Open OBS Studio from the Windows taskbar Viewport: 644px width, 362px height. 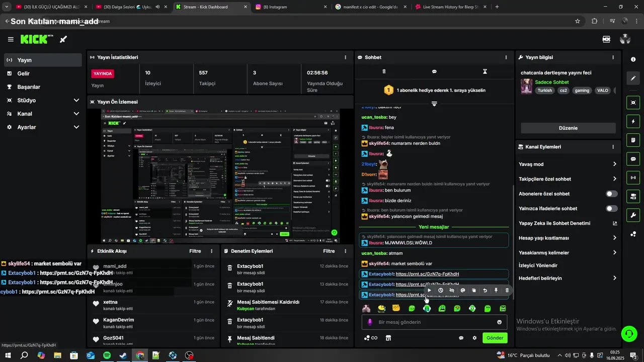[189, 355]
